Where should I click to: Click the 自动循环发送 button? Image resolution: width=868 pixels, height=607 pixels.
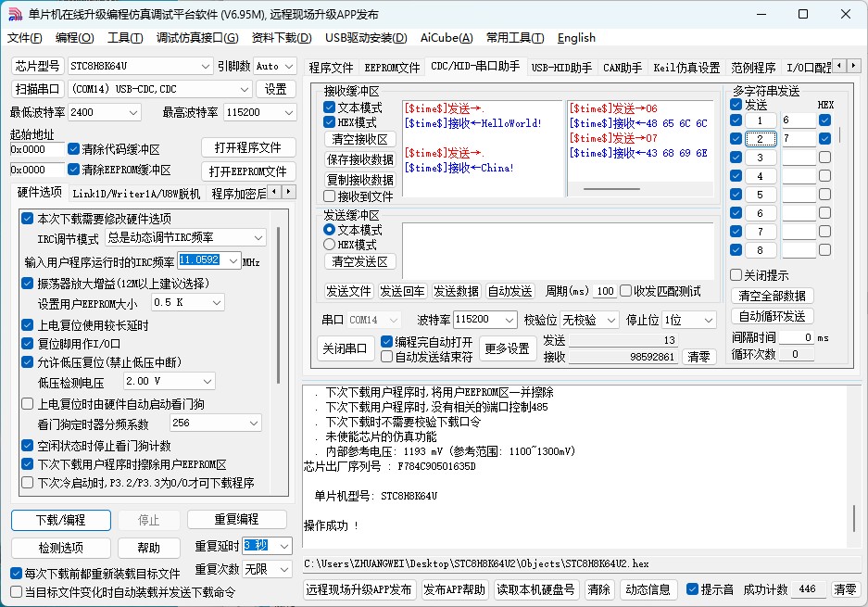pos(773,316)
